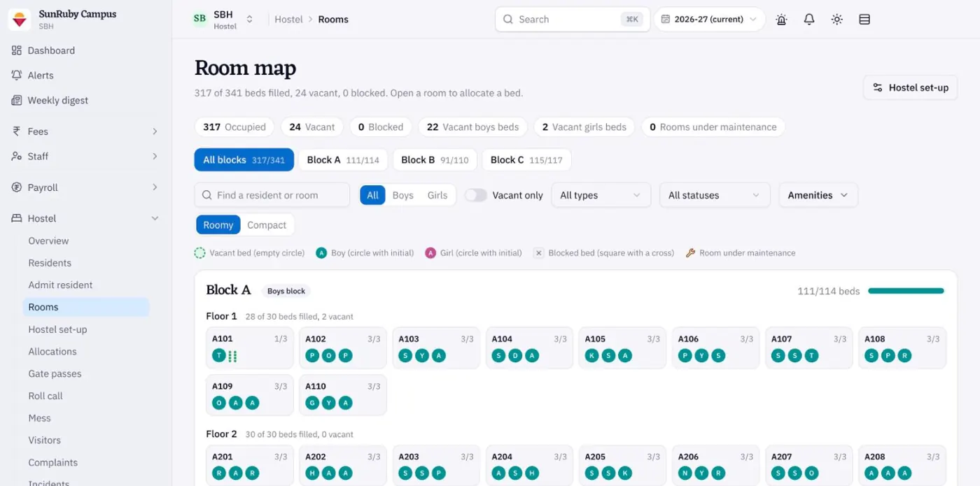The image size is (980, 486).
Task: Open the notifications bell
Action: tap(809, 20)
